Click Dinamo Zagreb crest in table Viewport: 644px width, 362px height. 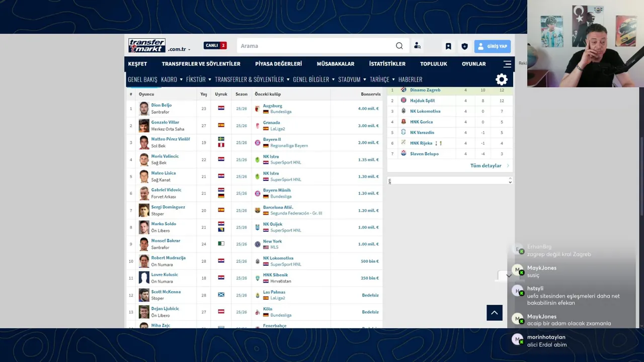pyautogui.click(x=404, y=90)
